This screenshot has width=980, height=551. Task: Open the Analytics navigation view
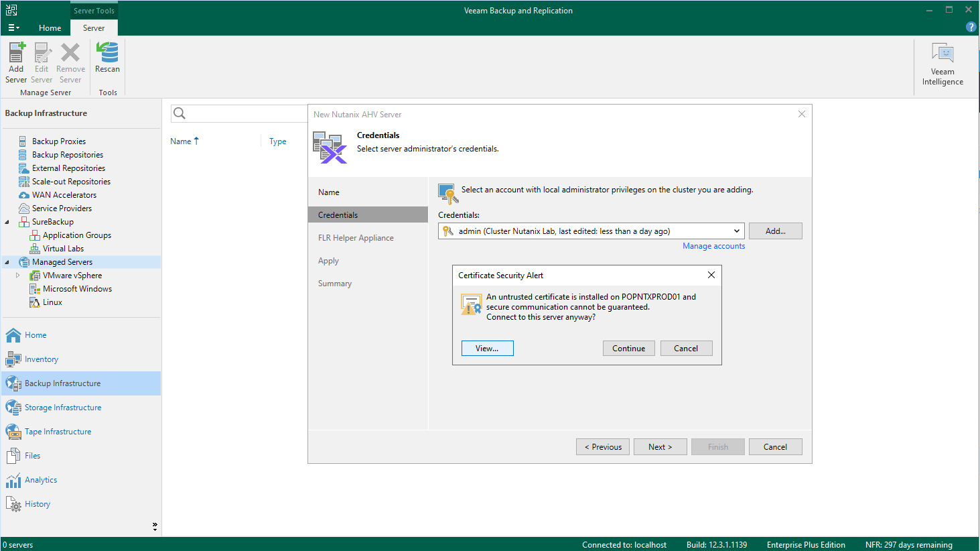pyautogui.click(x=80, y=480)
